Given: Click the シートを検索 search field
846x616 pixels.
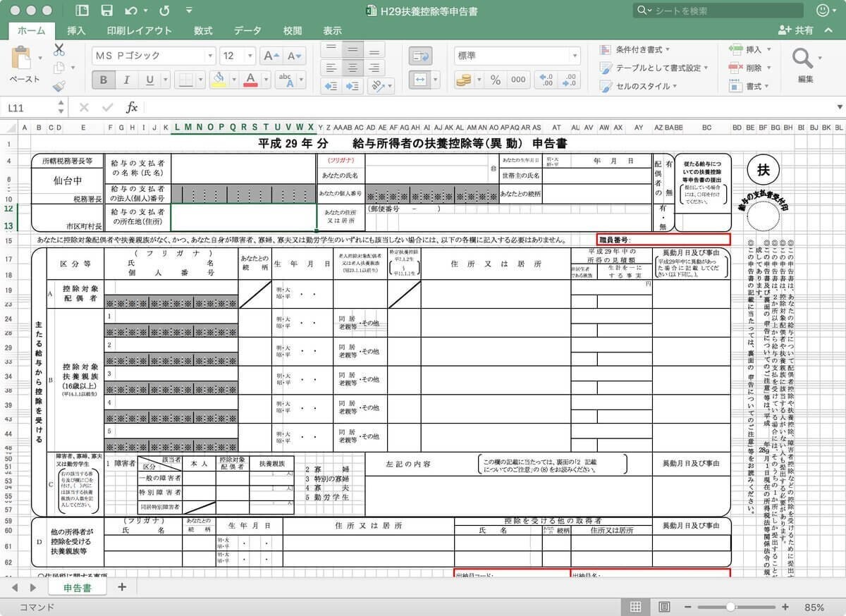Looking at the screenshot, I should (x=718, y=11).
